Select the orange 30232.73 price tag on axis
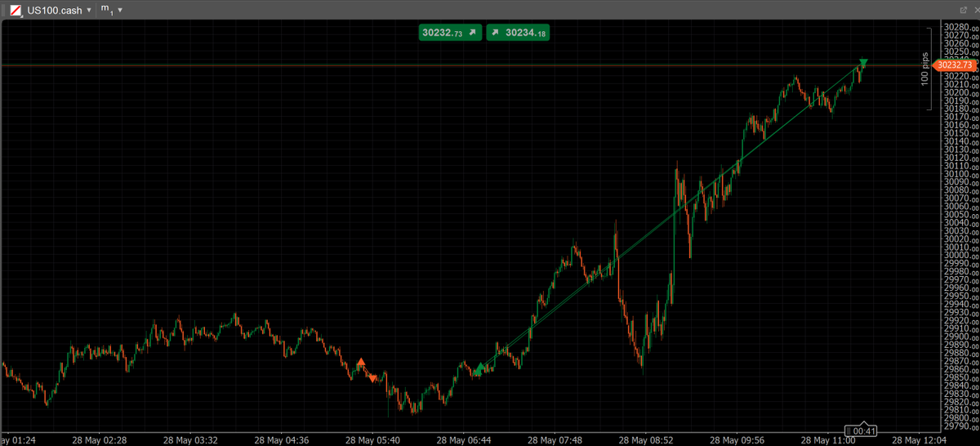The image size is (980, 446). pos(955,65)
